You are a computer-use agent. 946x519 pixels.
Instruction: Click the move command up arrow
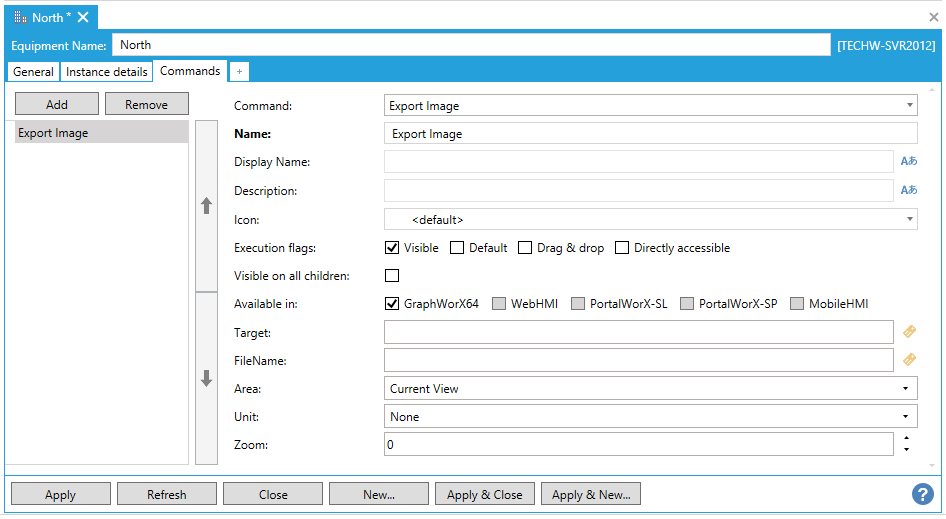point(206,206)
